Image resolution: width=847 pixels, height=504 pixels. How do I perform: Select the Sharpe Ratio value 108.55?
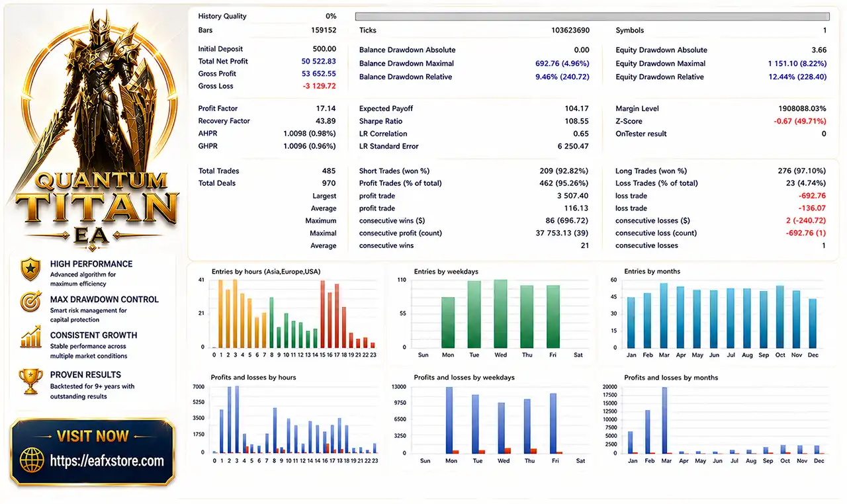point(578,121)
